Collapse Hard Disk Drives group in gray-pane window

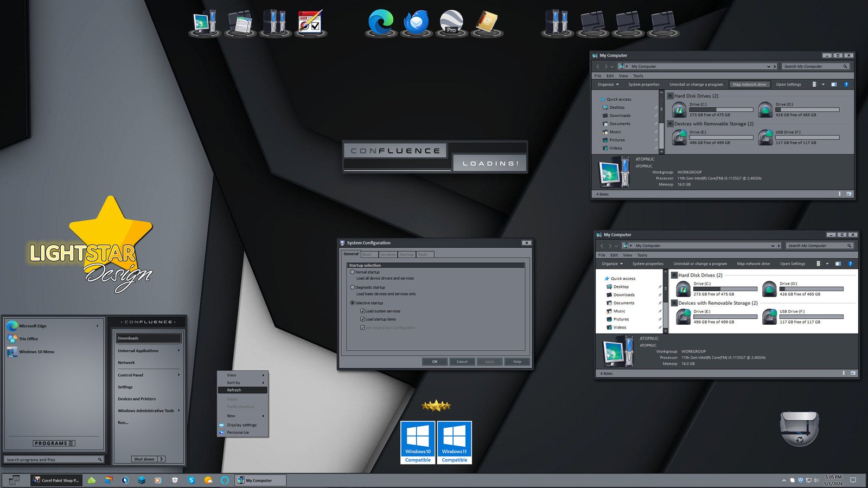click(x=670, y=96)
